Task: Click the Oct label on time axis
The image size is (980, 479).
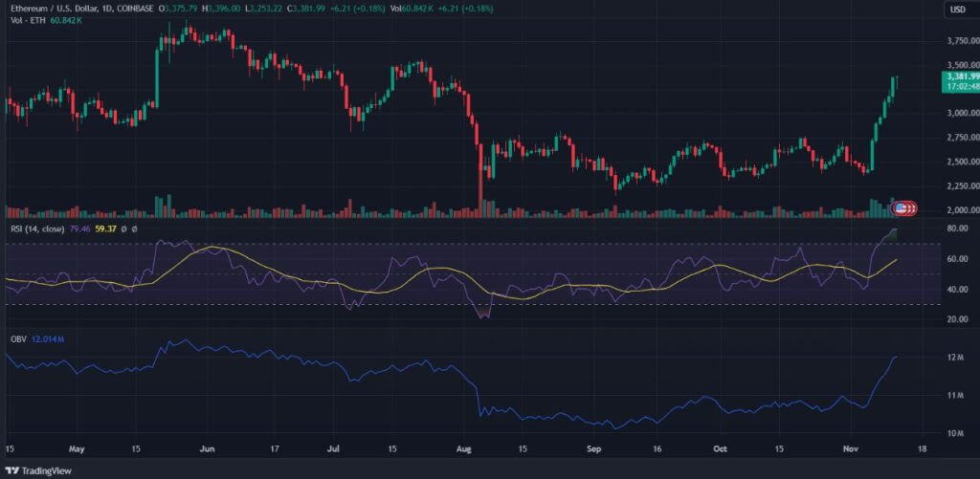Action: (x=720, y=449)
